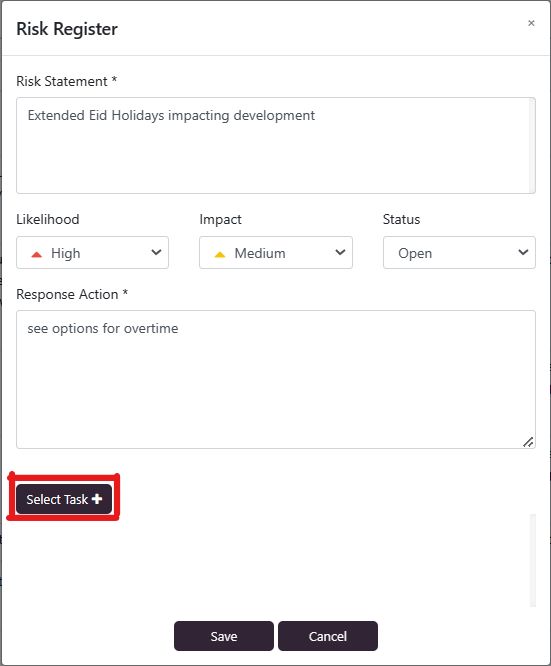This screenshot has height=666, width=551.
Task: Open the Likelihood dropdown chevron
Action: coord(156,252)
